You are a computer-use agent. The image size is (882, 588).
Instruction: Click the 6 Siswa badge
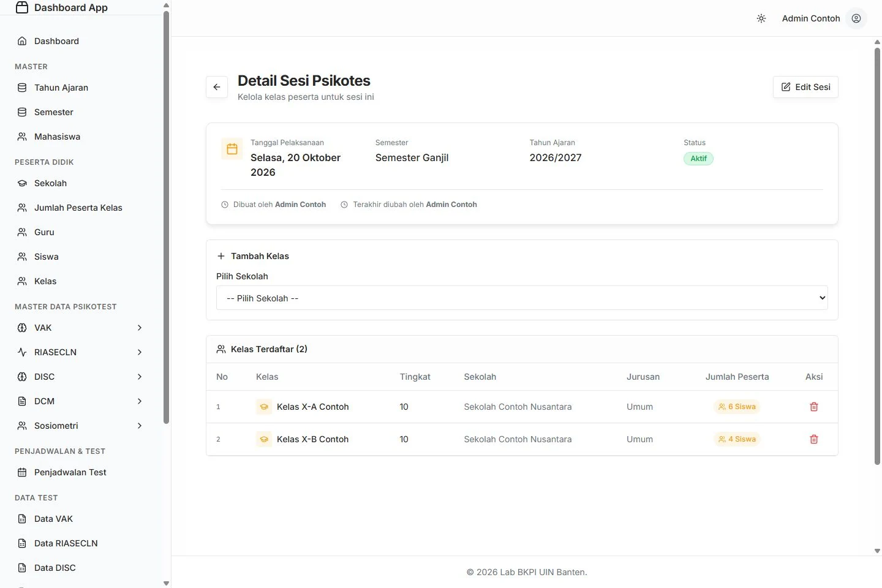point(737,407)
